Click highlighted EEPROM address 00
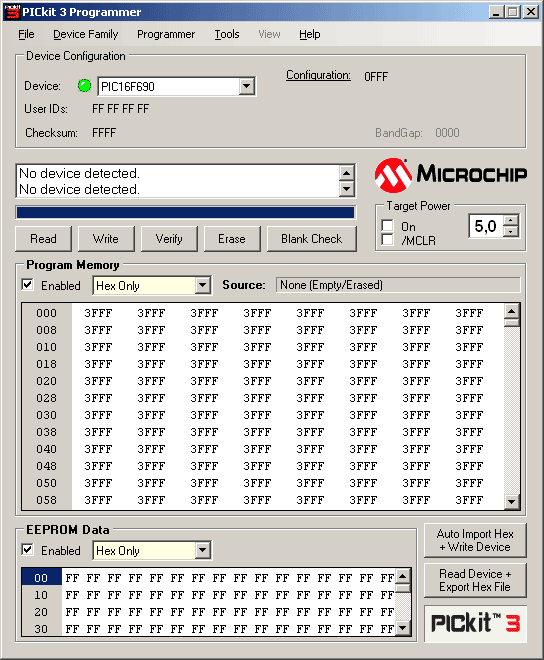The height and width of the screenshot is (660, 544). 41,578
